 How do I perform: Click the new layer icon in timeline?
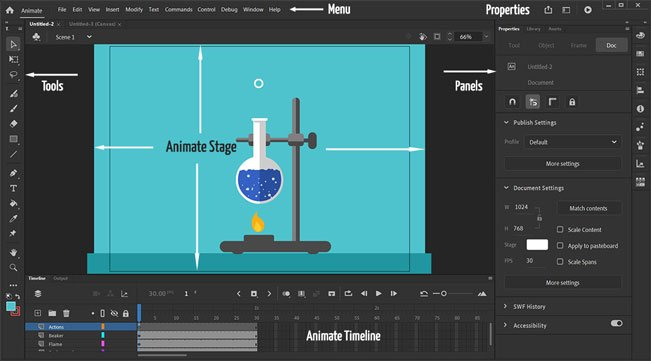[37, 313]
